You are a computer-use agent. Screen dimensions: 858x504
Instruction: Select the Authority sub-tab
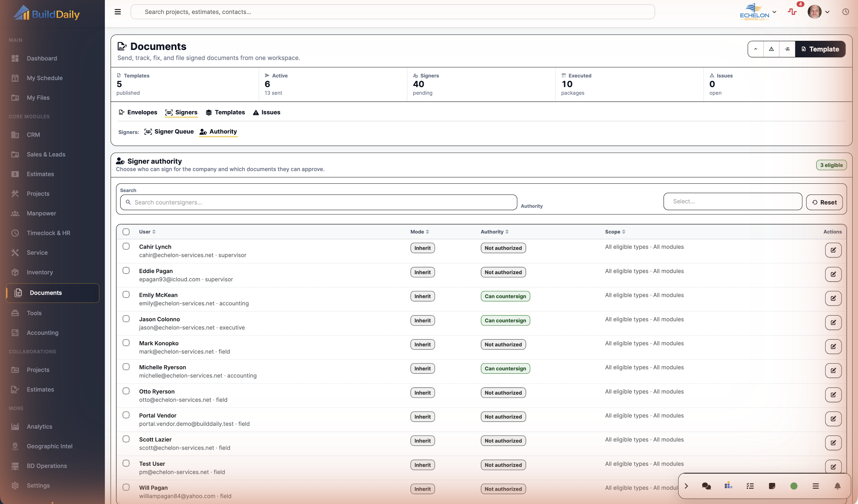pos(218,132)
